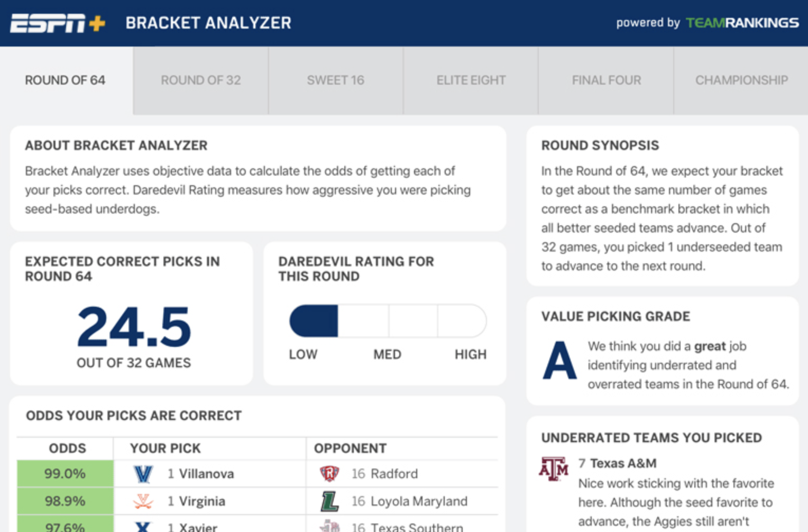Viewport: 808px width, 532px height.
Task: View the Elite Eight round
Action: (x=471, y=80)
